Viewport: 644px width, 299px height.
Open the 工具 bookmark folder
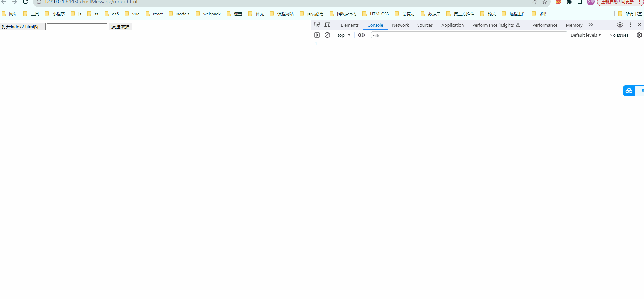(31, 14)
